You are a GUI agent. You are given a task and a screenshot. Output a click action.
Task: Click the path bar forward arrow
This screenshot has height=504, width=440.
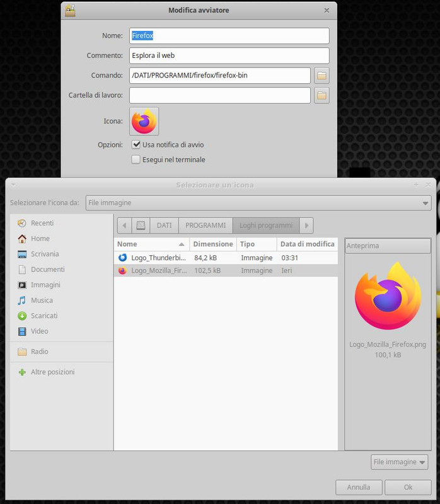[x=306, y=226]
